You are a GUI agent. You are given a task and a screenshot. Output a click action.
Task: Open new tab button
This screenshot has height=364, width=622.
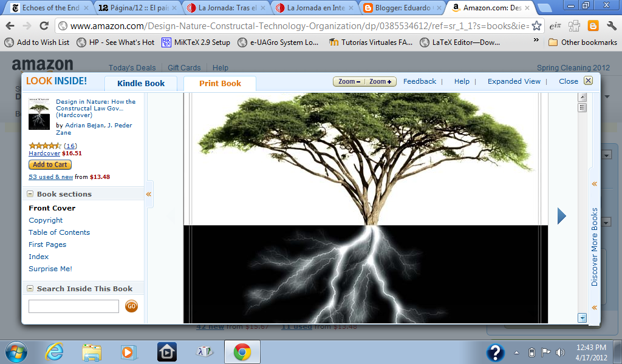(x=545, y=7)
